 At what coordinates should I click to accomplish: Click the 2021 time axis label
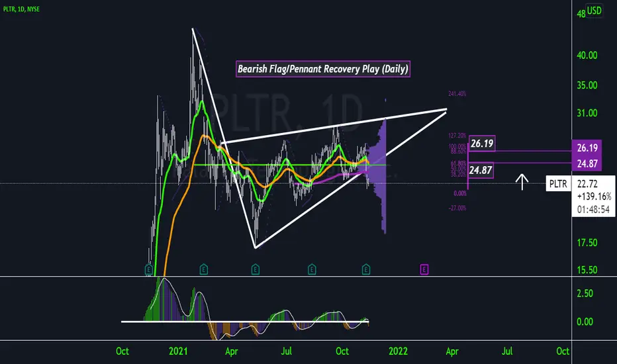point(178,351)
